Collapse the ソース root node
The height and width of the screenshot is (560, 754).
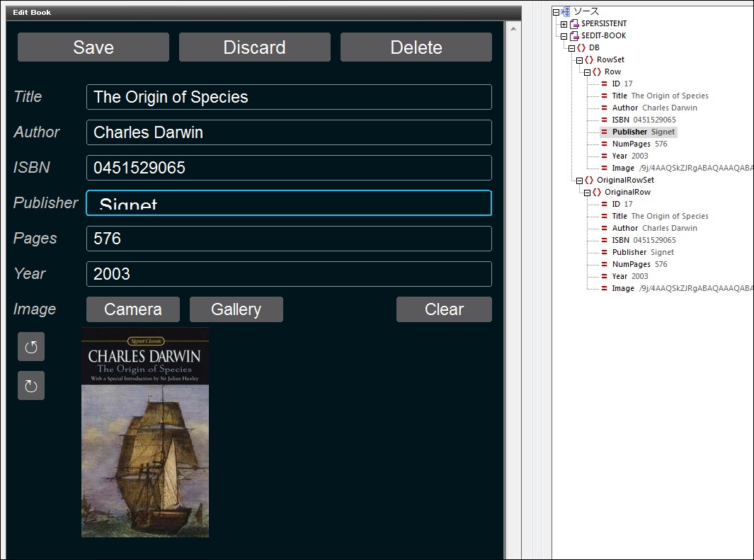(556, 12)
